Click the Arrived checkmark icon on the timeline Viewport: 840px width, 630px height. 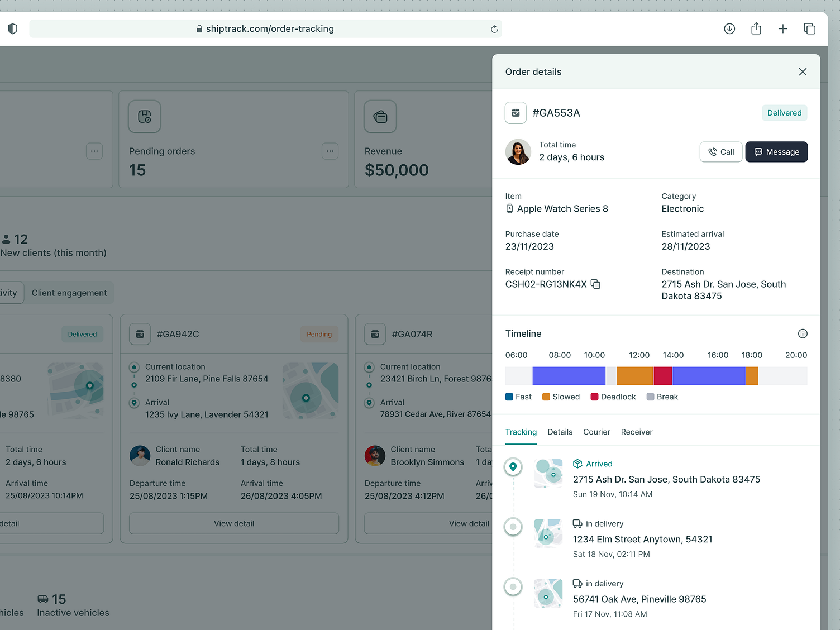(577, 464)
